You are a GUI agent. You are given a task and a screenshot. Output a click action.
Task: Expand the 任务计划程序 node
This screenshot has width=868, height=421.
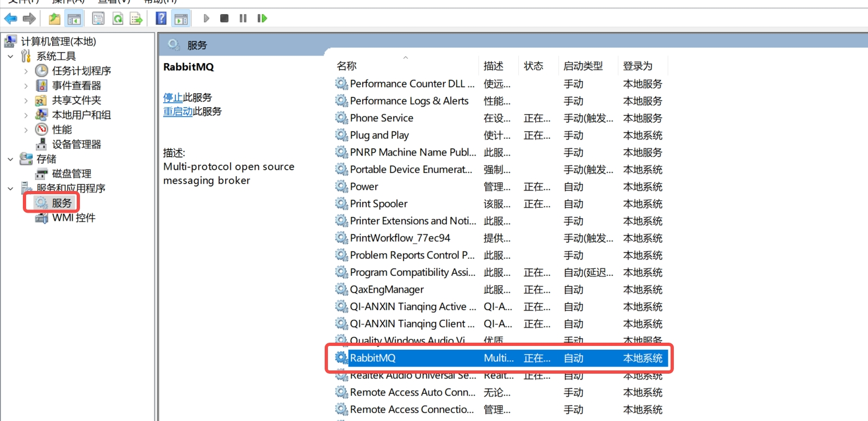coord(26,71)
